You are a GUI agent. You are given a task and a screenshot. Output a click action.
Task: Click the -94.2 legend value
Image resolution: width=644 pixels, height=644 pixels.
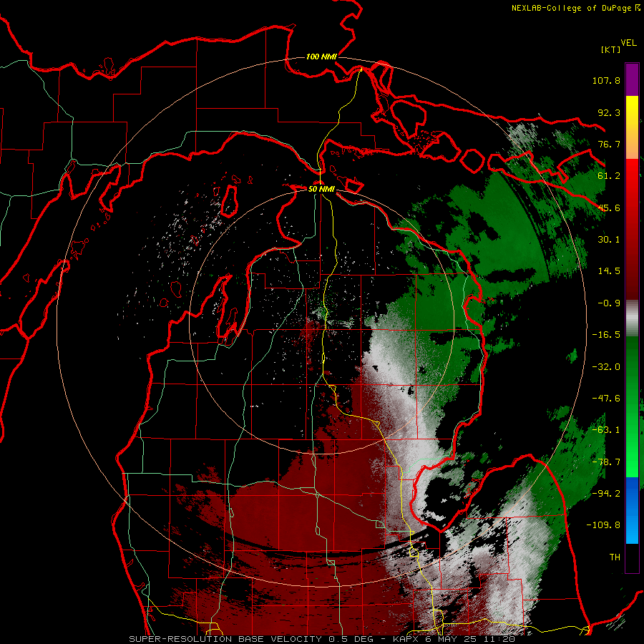click(606, 494)
